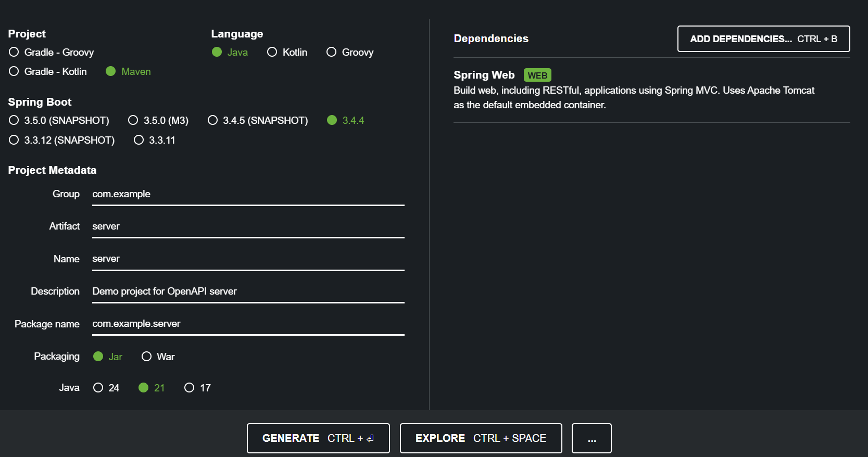868x457 pixels.
Task: Click the Explore button
Action: (481, 438)
